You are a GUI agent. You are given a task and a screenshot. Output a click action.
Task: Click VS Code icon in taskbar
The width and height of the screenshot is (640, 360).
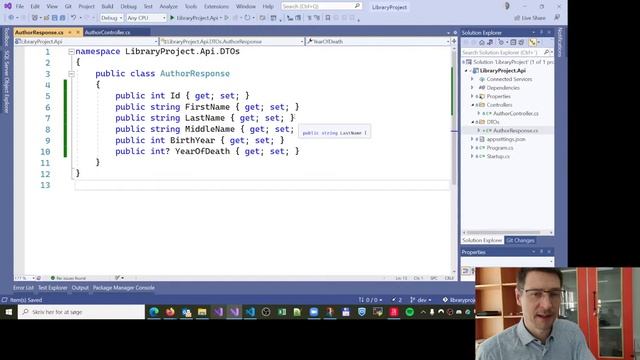coord(250,312)
